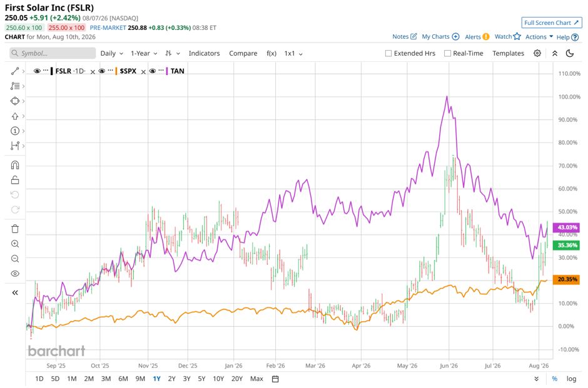Expand the Fibonacci tool options chevron
Screen dimensions: 588x388
pos(23,86)
